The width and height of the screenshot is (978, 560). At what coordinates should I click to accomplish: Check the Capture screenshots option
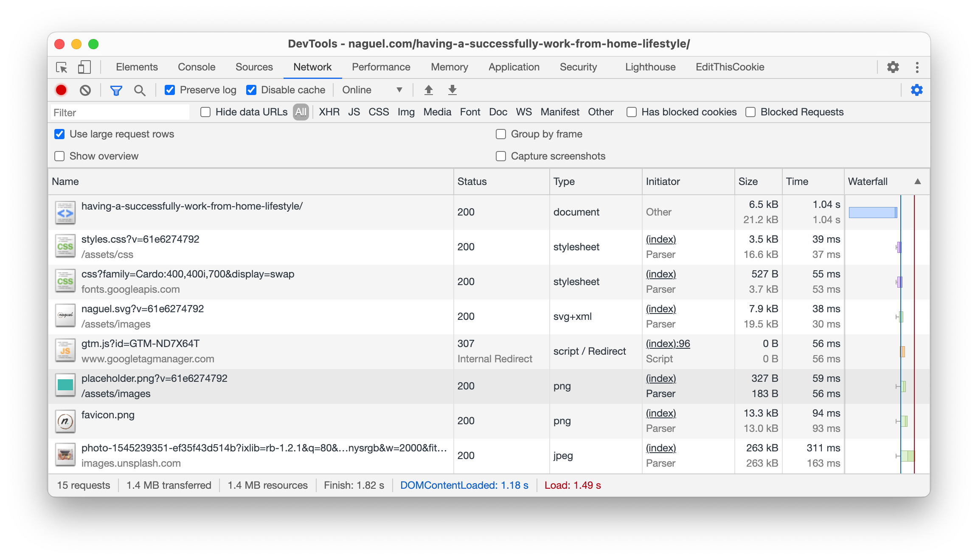[x=501, y=156]
